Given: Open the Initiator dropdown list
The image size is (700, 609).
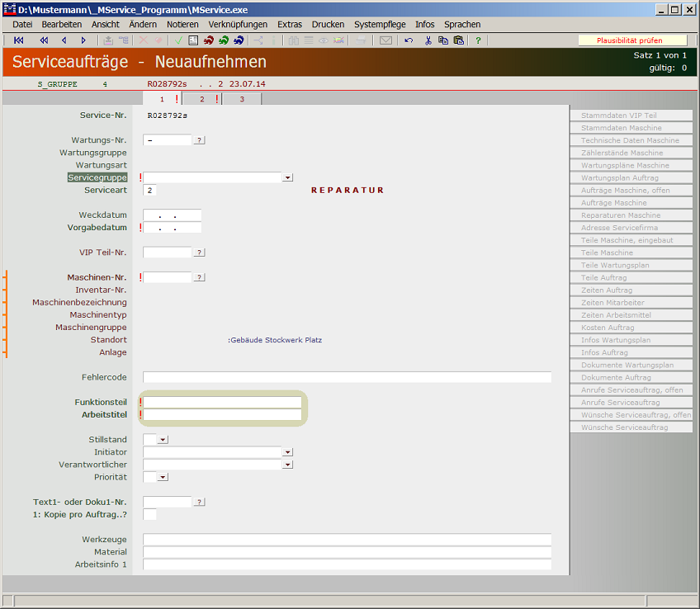Looking at the screenshot, I should tap(287, 452).
